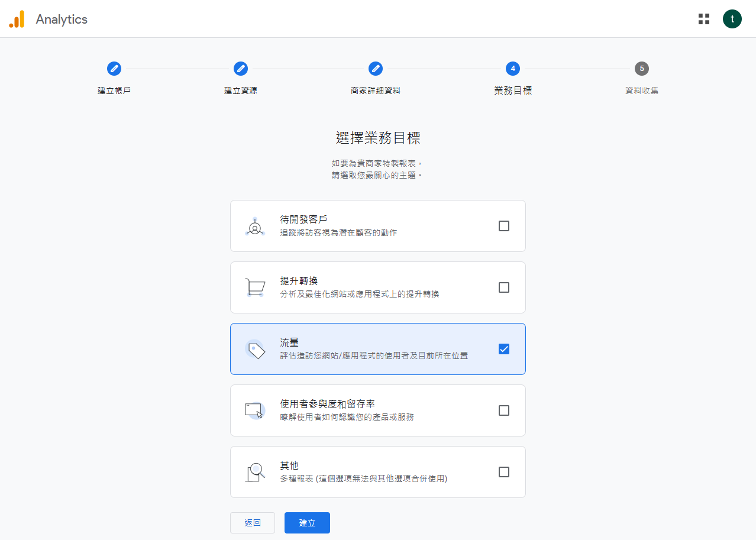Open the Google apps grid

[703, 18]
